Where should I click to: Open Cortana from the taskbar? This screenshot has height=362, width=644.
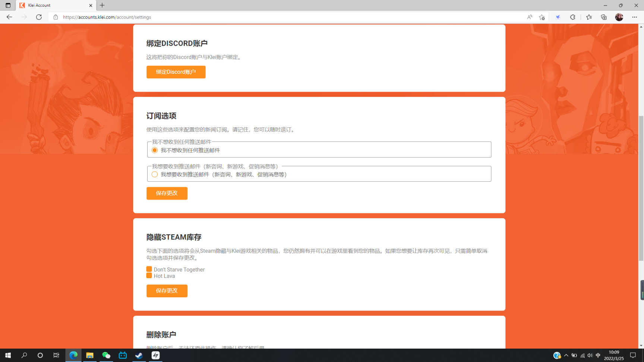click(x=40, y=355)
